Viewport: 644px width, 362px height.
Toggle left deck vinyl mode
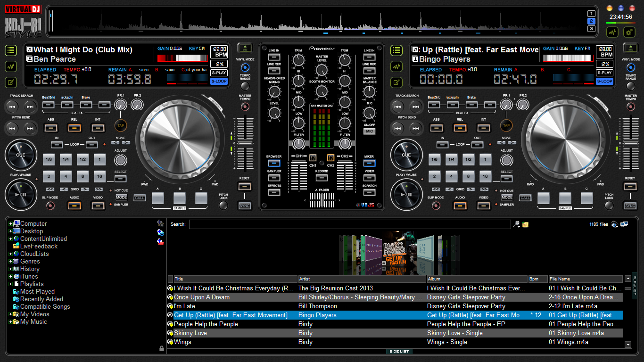(x=245, y=67)
